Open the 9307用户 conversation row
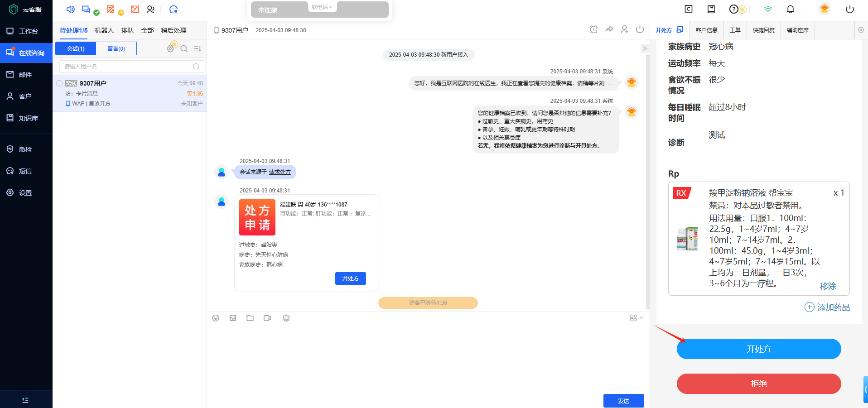The image size is (868, 408). coord(130,93)
